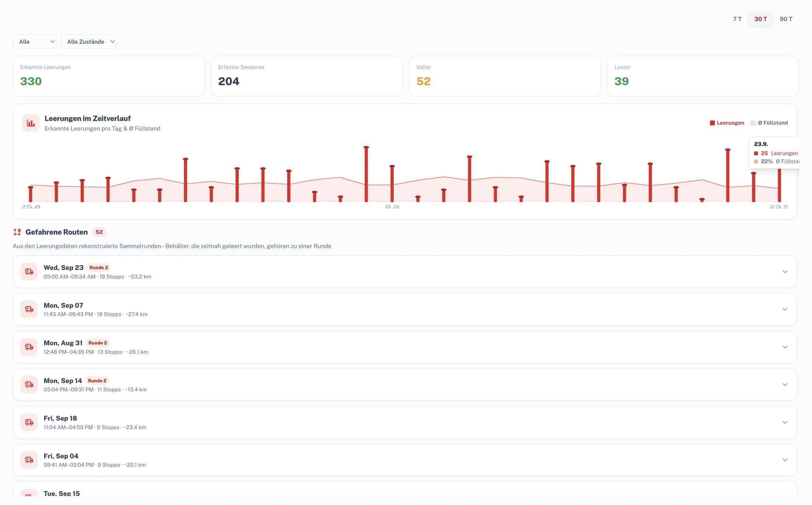Expand the Mon, Aug 31 route chevron
Screen dimensions: 812x505
(x=785, y=347)
